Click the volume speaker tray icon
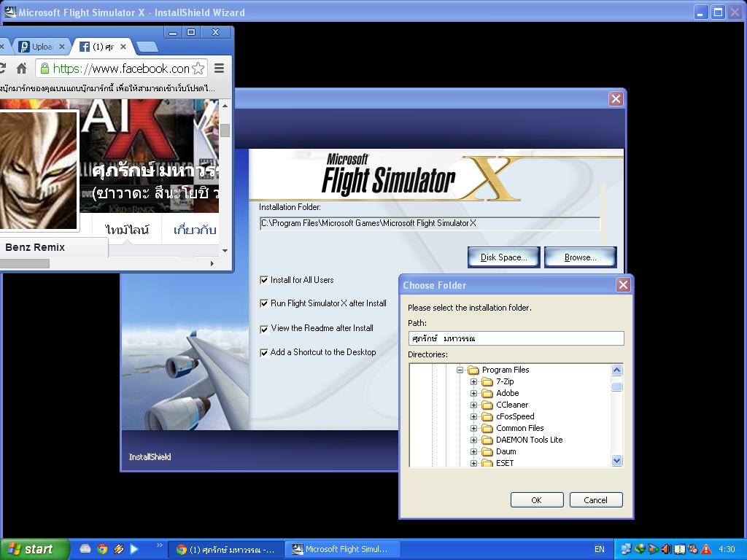 (666, 549)
